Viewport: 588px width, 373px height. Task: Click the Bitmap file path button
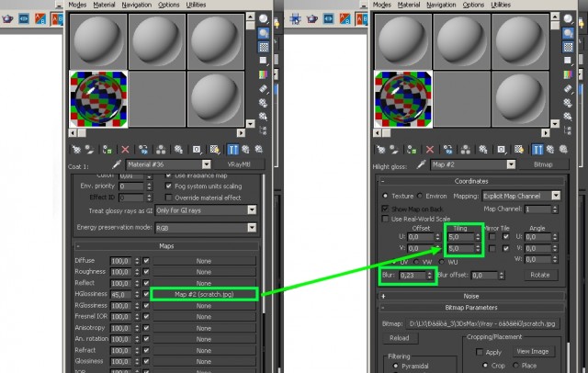pos(482,323)
